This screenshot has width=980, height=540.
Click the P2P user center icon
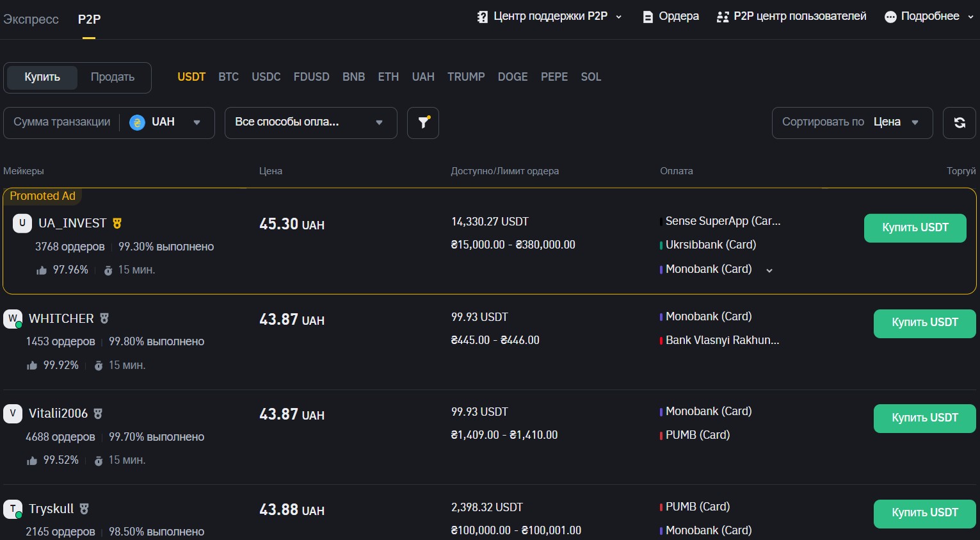723,17
